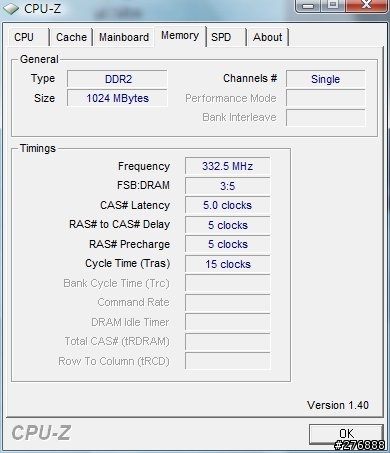Click the empty Performance Mode field
Viewport: 390px width, 453px height.
tap(325, 98)
